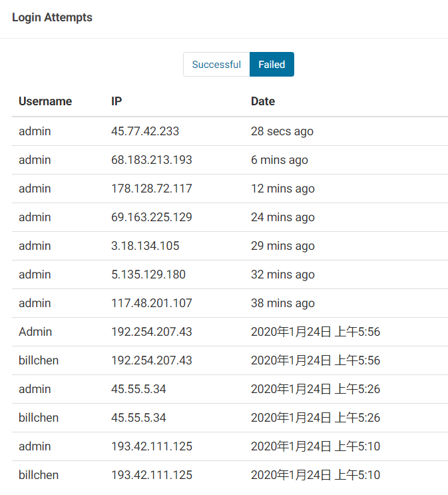Select the 3.18.134.105 row
Viewport: 448px width, 495px height.
[x=230, y=246]
